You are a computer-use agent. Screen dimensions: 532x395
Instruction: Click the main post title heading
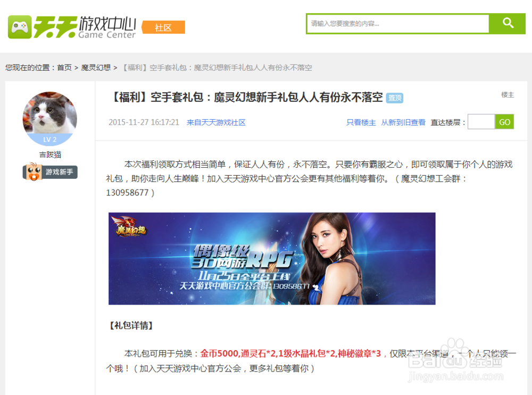coord(247,97)
